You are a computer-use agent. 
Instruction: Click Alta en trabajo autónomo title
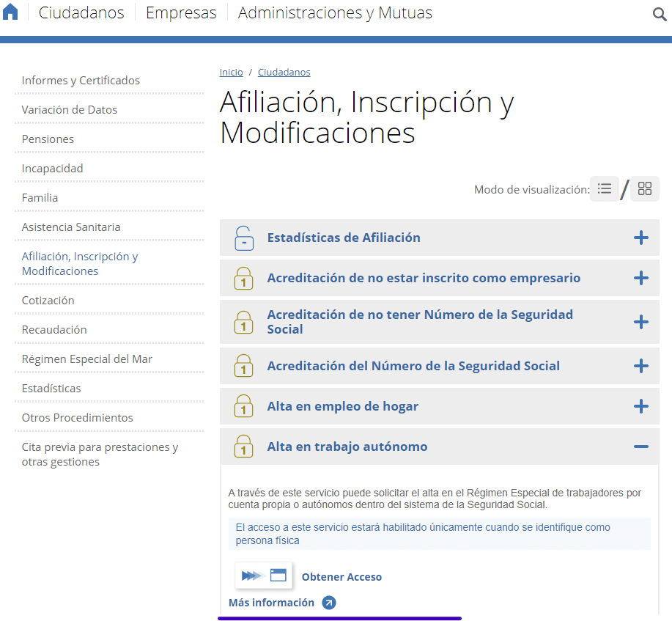347,447
